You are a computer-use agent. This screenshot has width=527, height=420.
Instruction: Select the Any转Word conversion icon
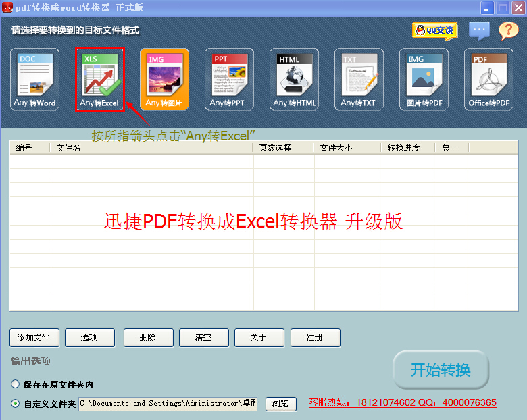tap(34, 79)
